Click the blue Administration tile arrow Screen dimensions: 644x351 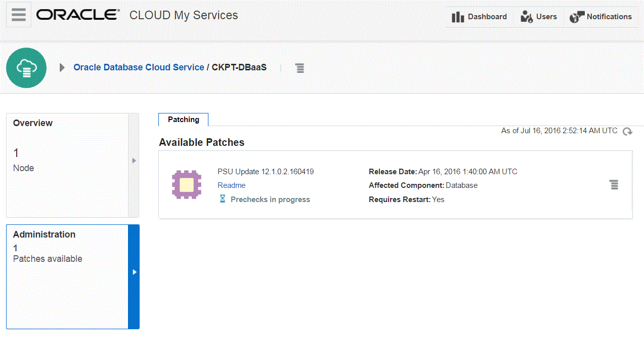134,272
